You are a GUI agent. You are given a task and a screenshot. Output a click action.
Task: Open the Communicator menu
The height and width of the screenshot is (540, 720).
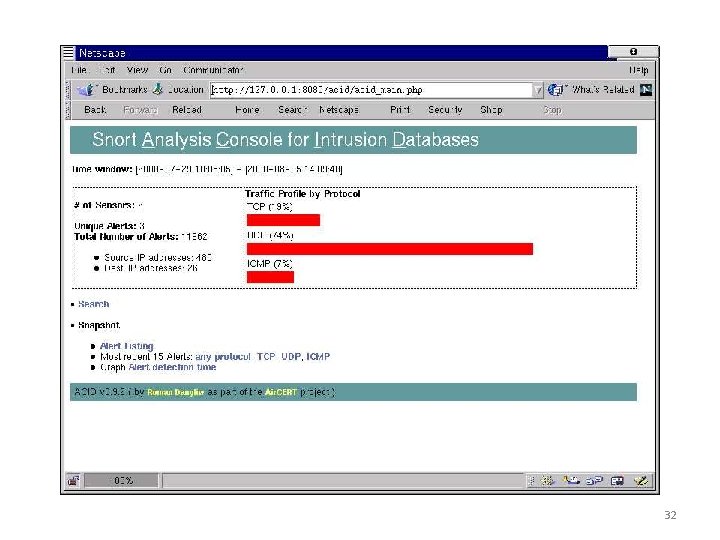click(213, 70)
